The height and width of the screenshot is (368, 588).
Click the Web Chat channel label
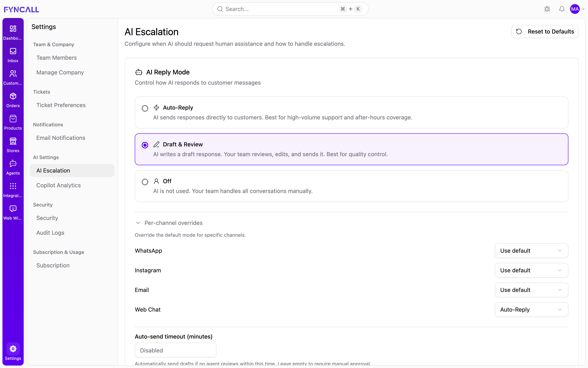click(x=148, y=310)
